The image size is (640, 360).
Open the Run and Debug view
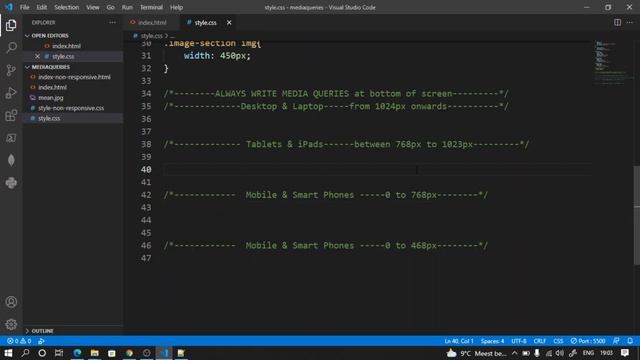[x=11, y=93]
